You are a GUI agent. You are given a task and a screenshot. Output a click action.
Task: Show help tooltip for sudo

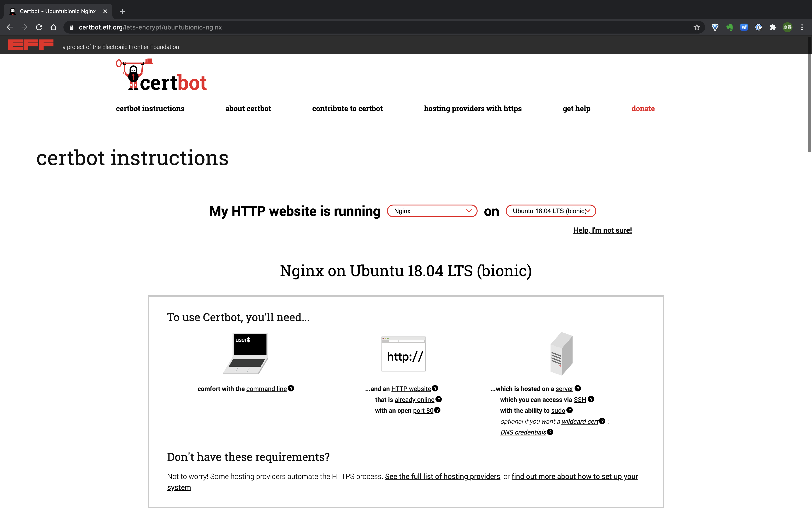point(570,410)
